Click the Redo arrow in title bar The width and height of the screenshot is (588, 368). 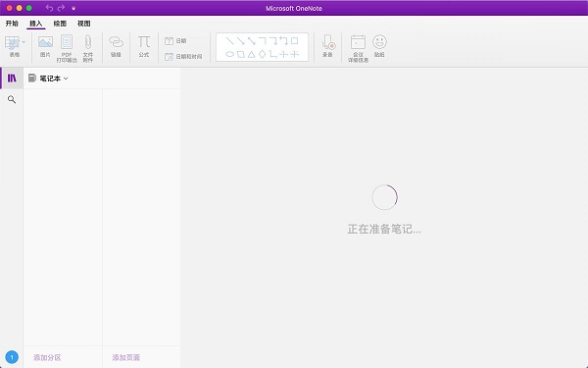click(x=61, y=8)
